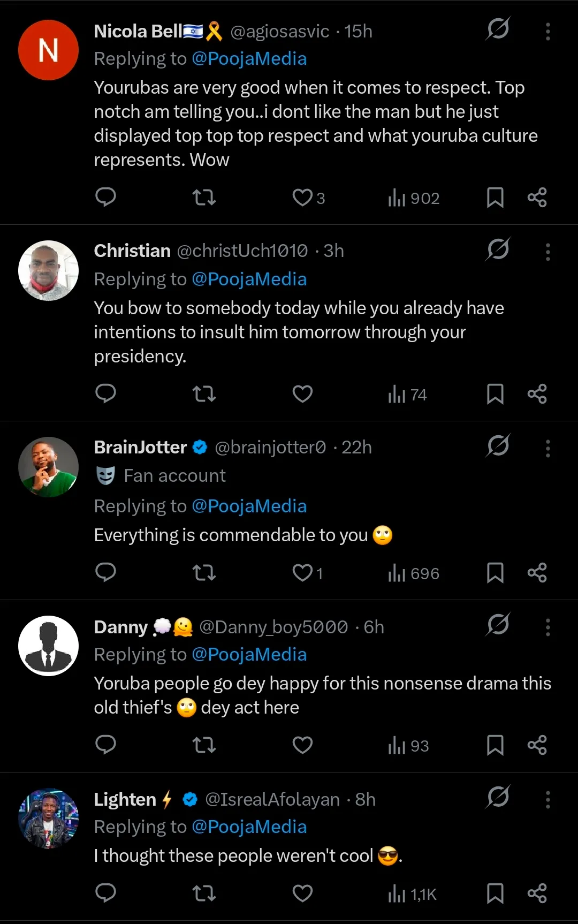The height and width of the screenshot is (924, 578).
Task: Open @PoojaMedia mention in Lighten's reply
Action: (x=249, y=827)
